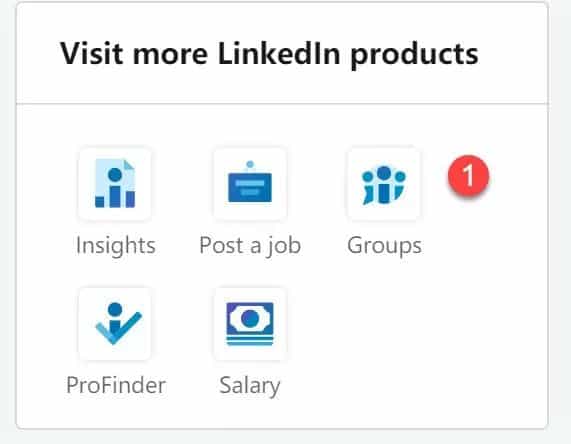Click the Post a job text label
Screen dimensions: 571x444
(x=250, y=245)
